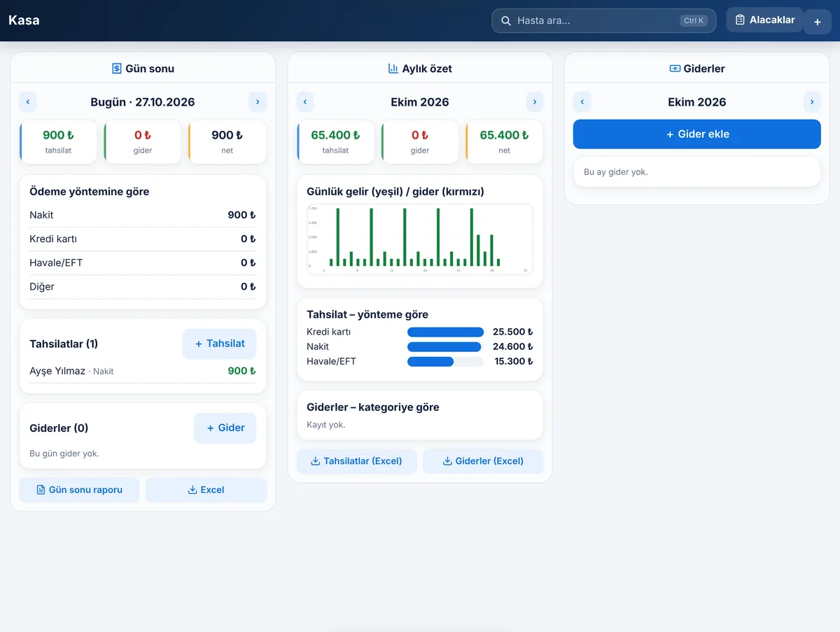Click the Tahsilatlar (1) heading
Screen dimensions: 840x632
pos(64,344)
